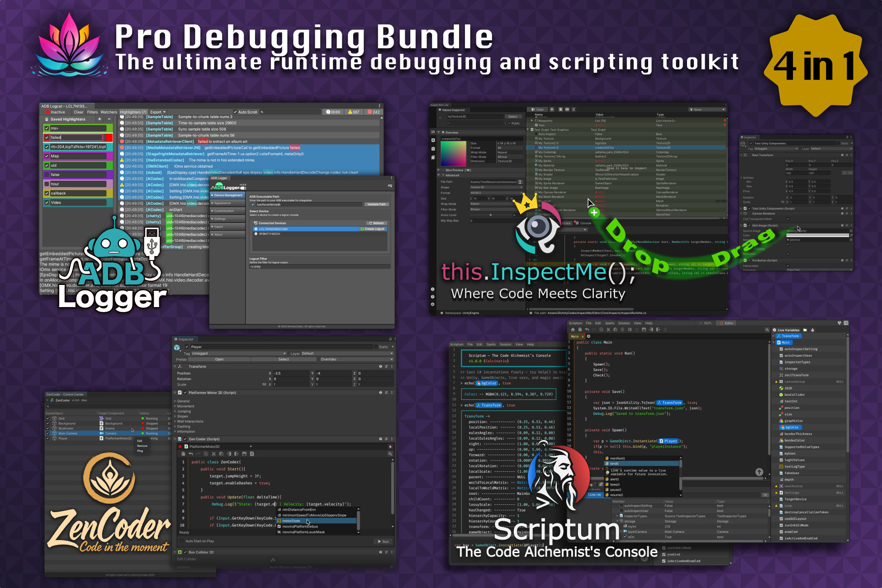Click the plus icon beside Saved Highlighters
882x588 pixels.
[x=100, y=119]
